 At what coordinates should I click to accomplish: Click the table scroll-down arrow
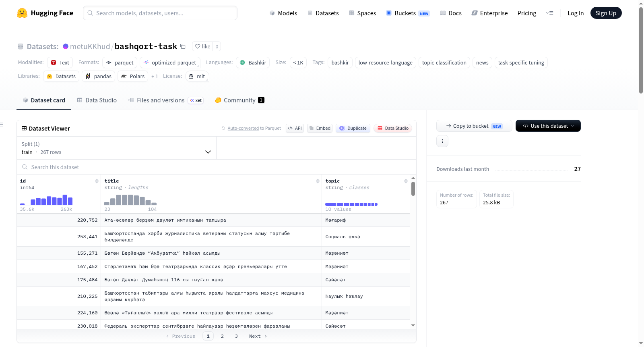[x=413, y=325]
